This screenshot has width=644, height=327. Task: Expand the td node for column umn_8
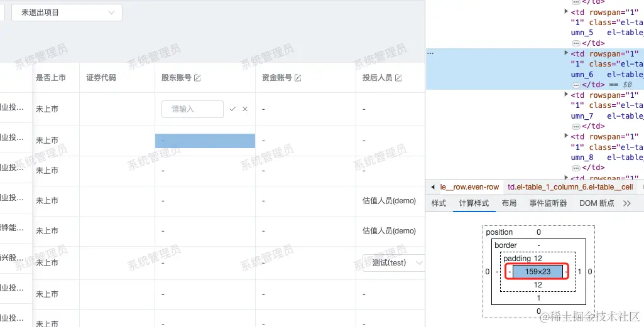(566, 136)
